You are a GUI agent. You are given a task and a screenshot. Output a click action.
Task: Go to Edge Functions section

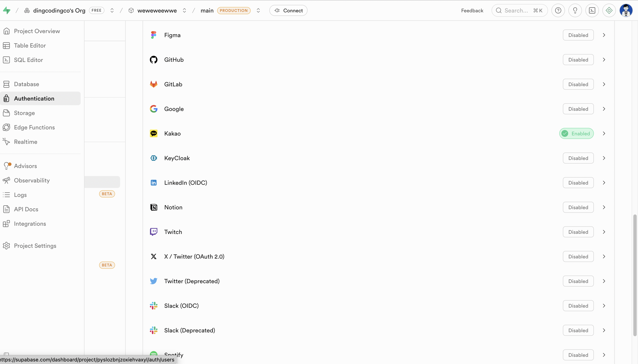pos(34,127)
